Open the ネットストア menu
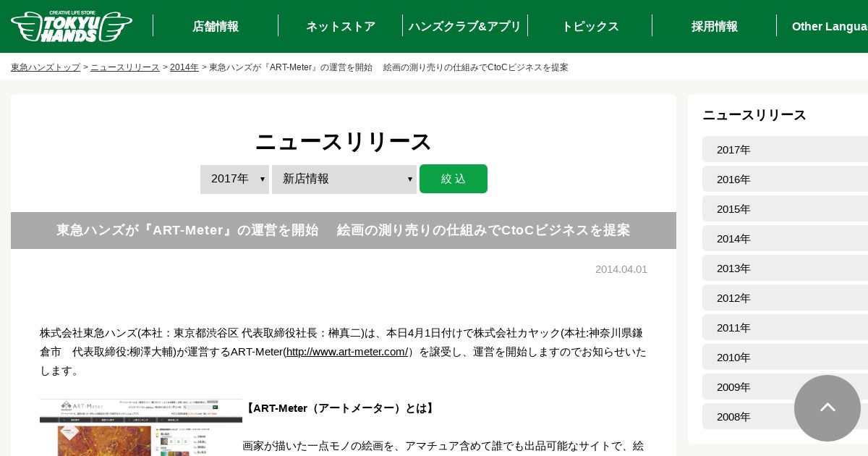868x456 pixels. click(x=340, y=26)
